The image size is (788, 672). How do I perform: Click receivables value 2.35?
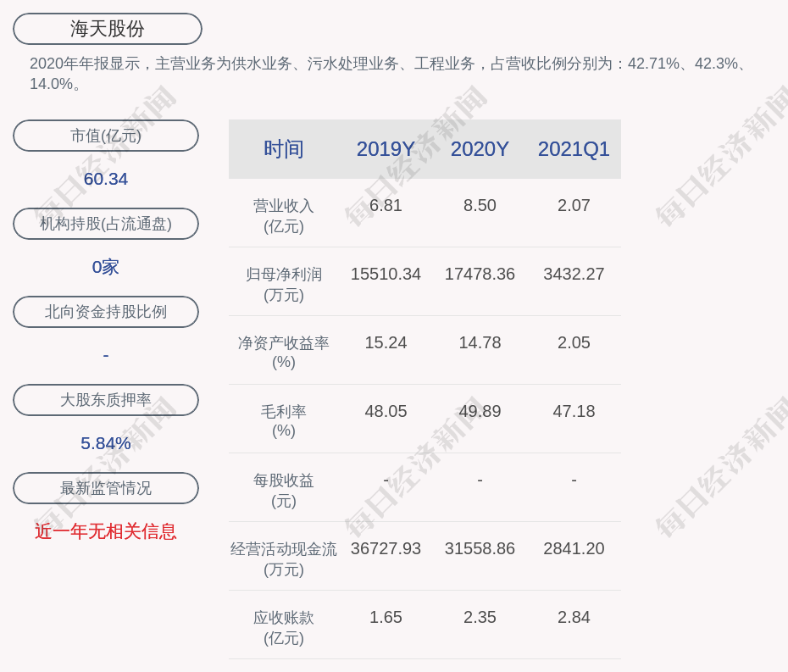pos(480,617)
